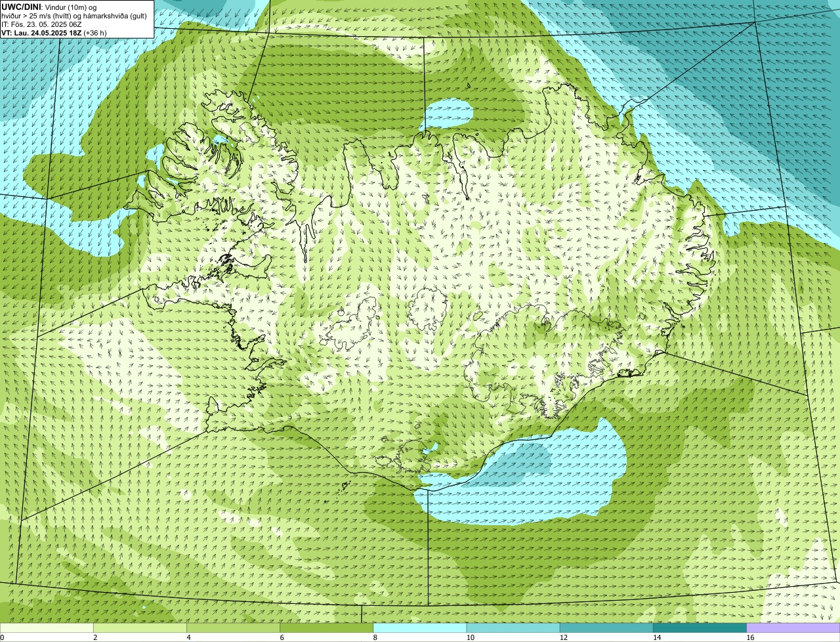Click the legend label '10'

coord(470,637)
